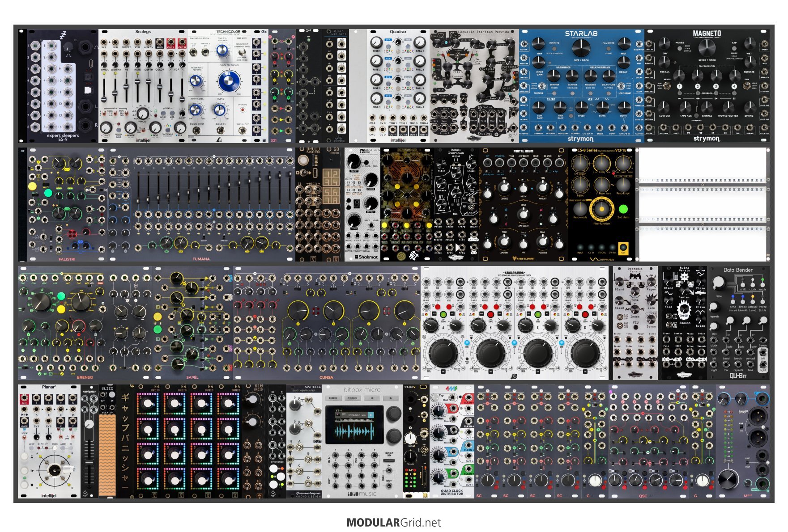The image size is (788, 532).
Task: Flip the S10 Droid switch 4
Action: 258,446
